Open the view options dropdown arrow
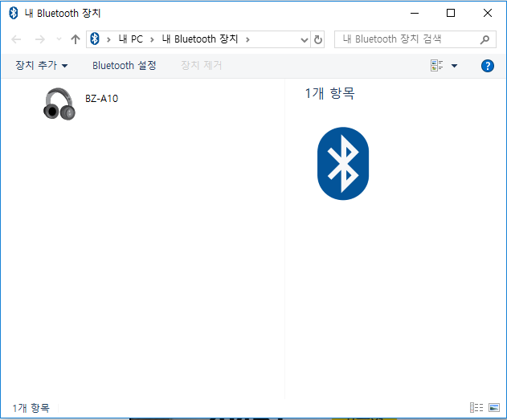507x420 pixels. point(454,66)
